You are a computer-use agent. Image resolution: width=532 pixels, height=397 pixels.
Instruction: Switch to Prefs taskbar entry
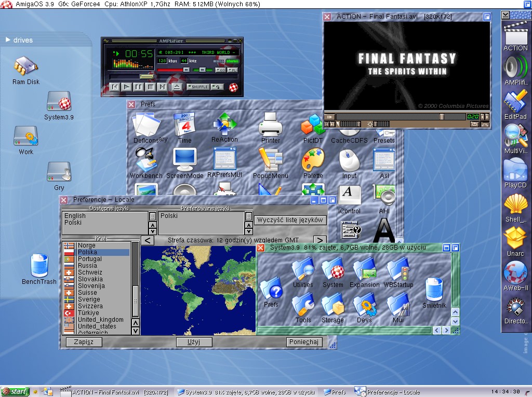tap(335, 392)
